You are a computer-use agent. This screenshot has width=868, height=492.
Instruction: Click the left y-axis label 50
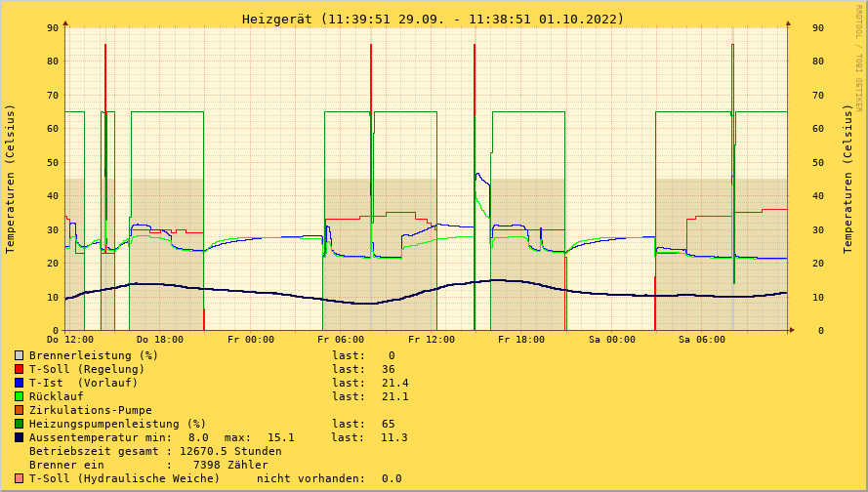tap(53, 162)
